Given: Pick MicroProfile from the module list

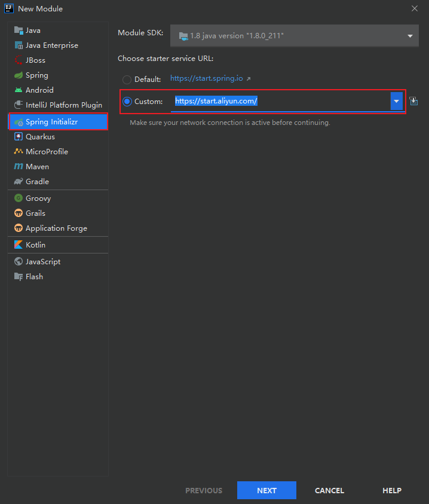Looking at the screenshot, I should 47,152.
